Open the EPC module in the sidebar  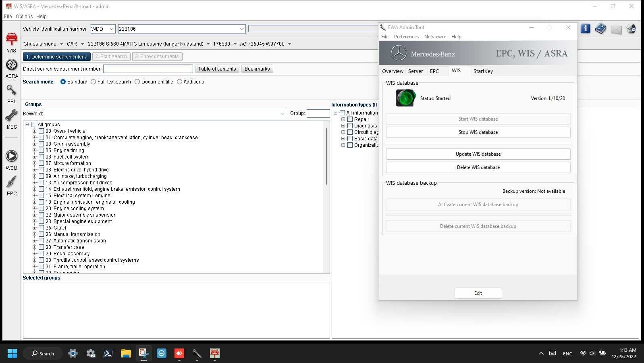11,186
